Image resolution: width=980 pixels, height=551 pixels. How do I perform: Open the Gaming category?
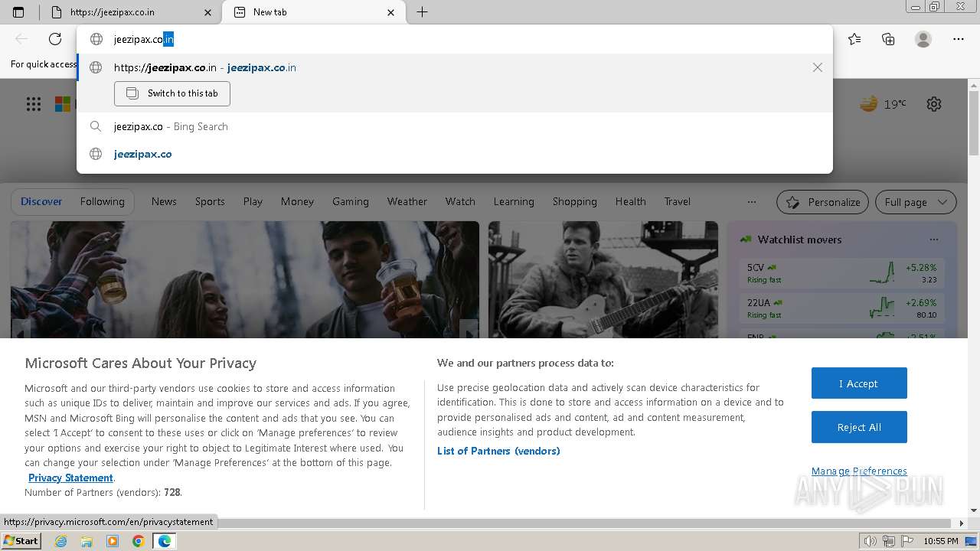click(x=351, y=201)
